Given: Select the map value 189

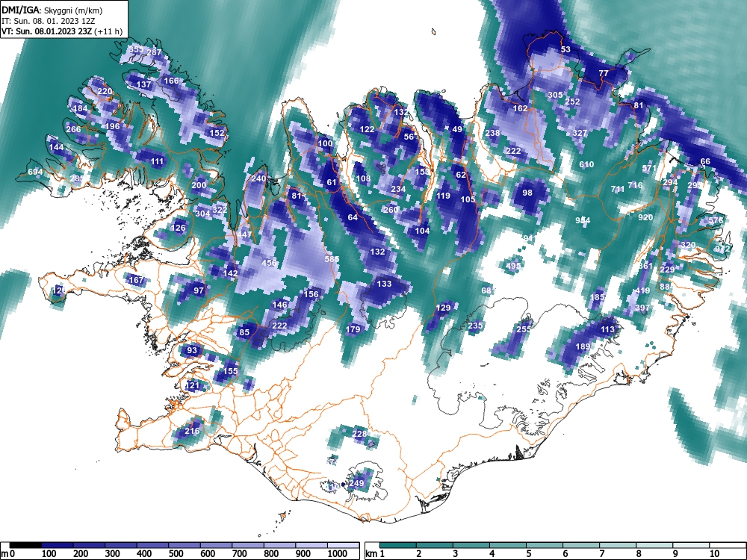Looking at the screenshot, I should click(583, 346).
